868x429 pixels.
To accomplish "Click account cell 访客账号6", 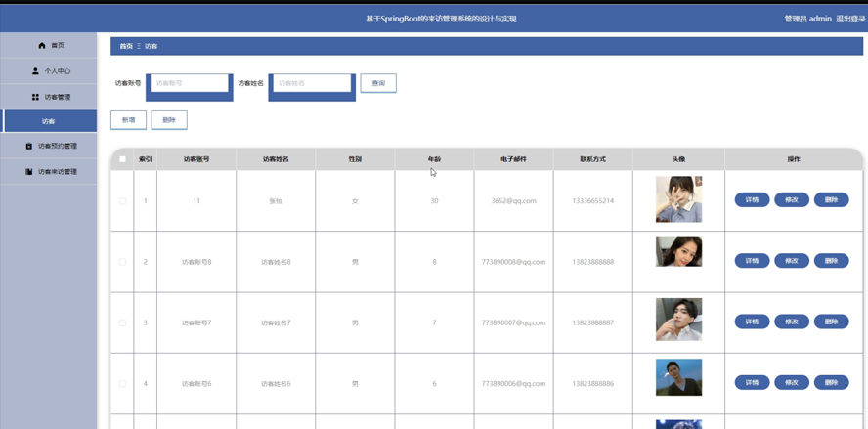I will 196,384.
